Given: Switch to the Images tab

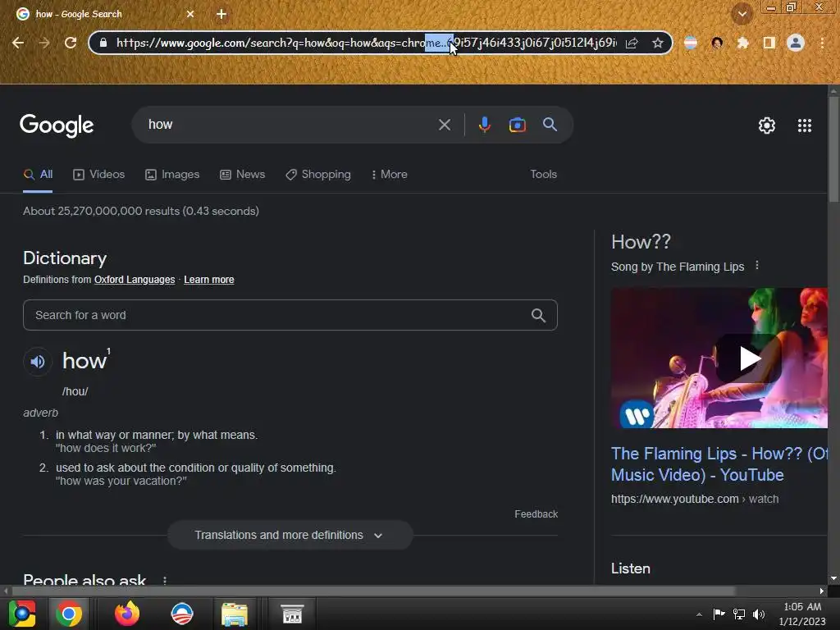Looking at the screenshot, I should (x=172, y=175).
